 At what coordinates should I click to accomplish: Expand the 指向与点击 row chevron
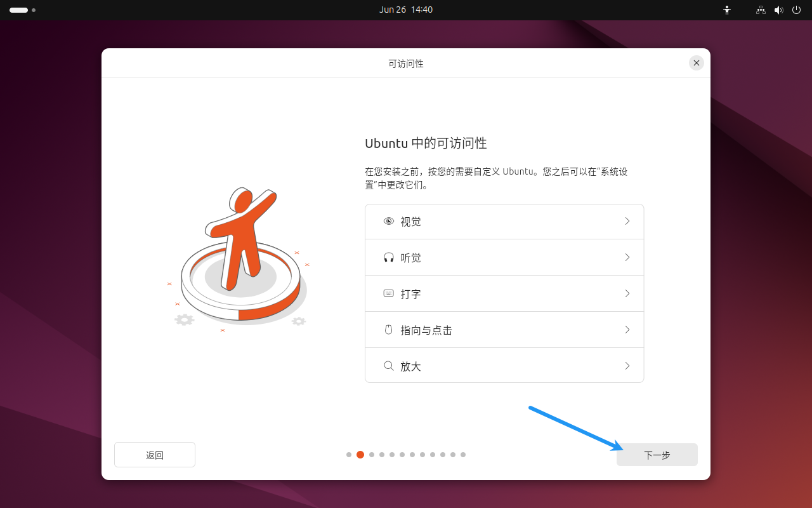[627, 330]
